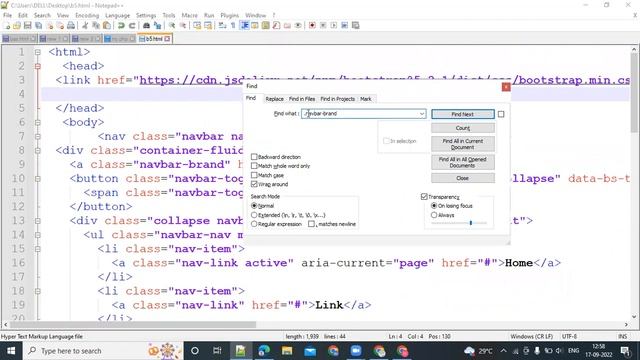The image size is (640, 360).
Task: Click the New file toolbar icon
Action: 7,25
